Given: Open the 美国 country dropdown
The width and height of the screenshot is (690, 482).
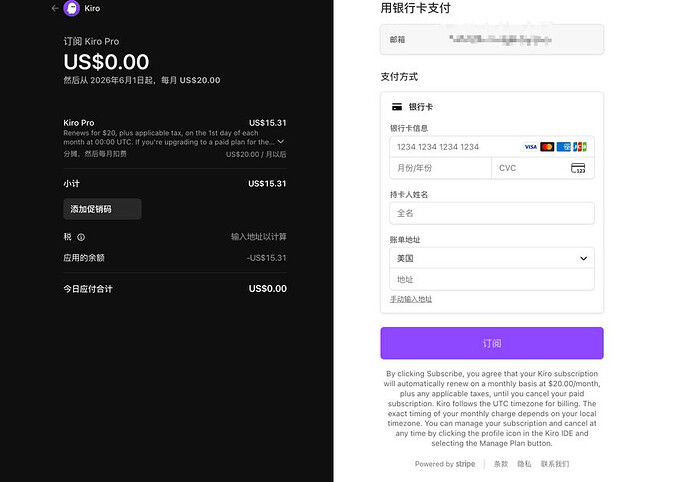Looking at the screenshot, I should coord(492,258).
